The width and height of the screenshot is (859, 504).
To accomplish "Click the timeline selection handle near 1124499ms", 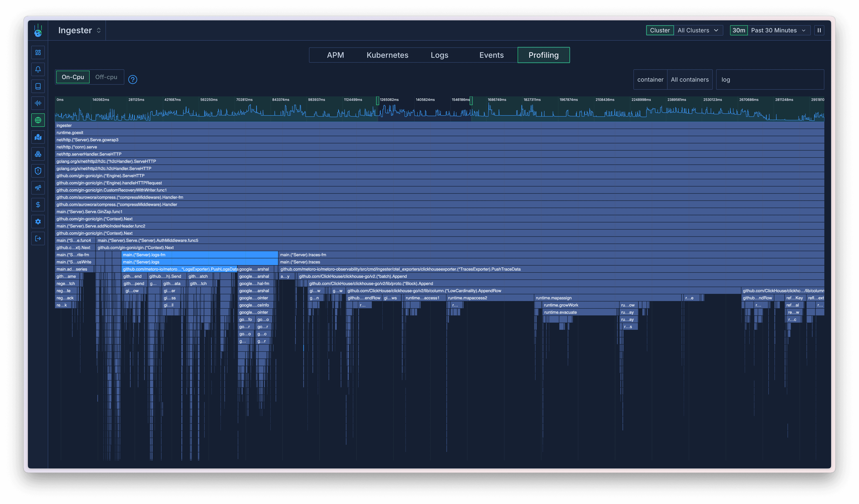I will coord(377,100).
